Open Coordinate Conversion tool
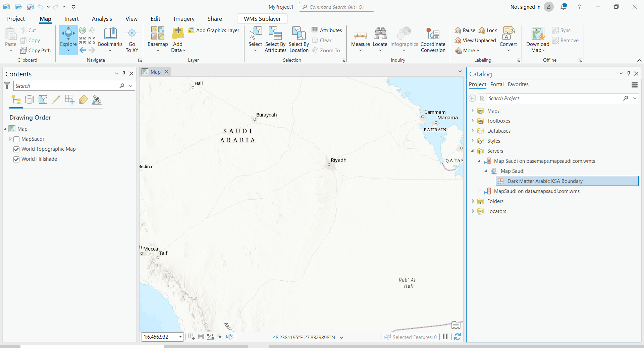644x348 pixels. click(433, 34)
